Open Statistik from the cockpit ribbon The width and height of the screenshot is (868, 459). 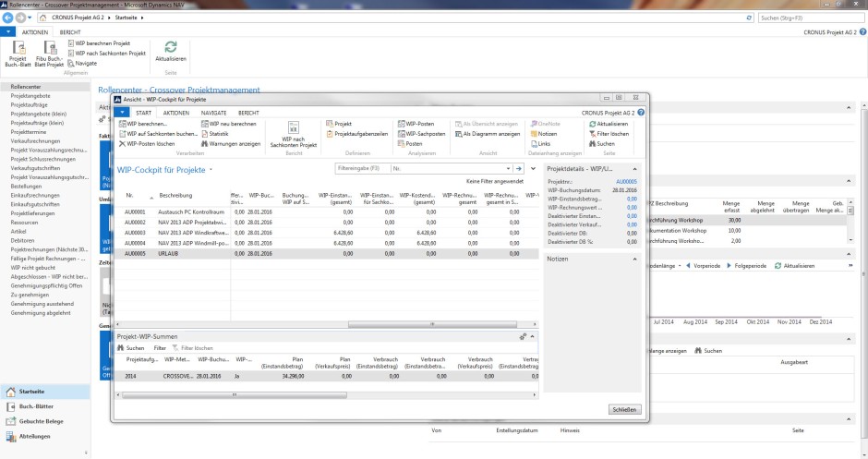tap(219, 134)
